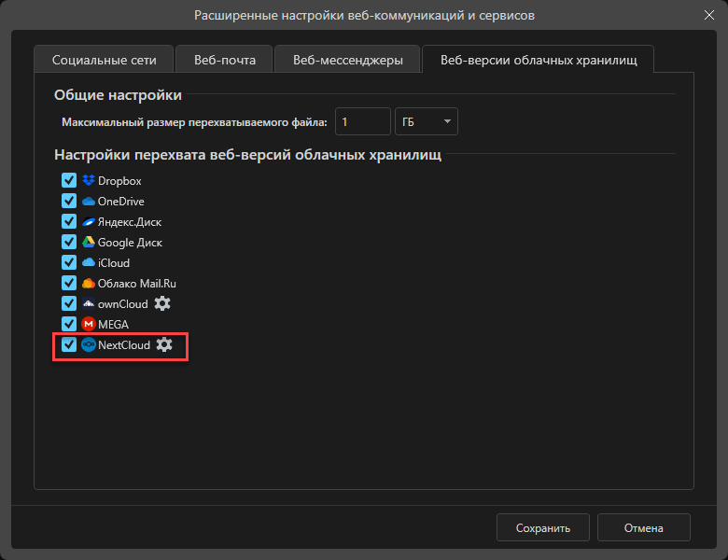Click the iCloud icon
728x560 pixels.
point(89,263)
